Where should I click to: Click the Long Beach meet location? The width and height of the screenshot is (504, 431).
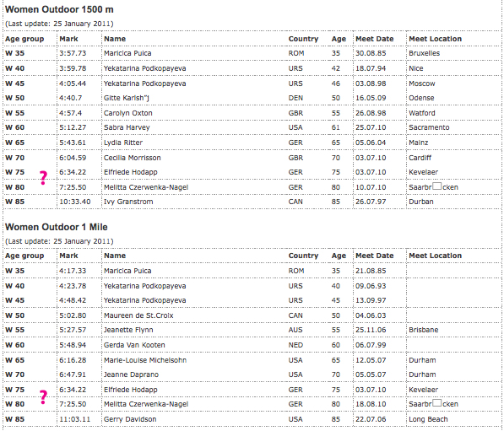428,419
